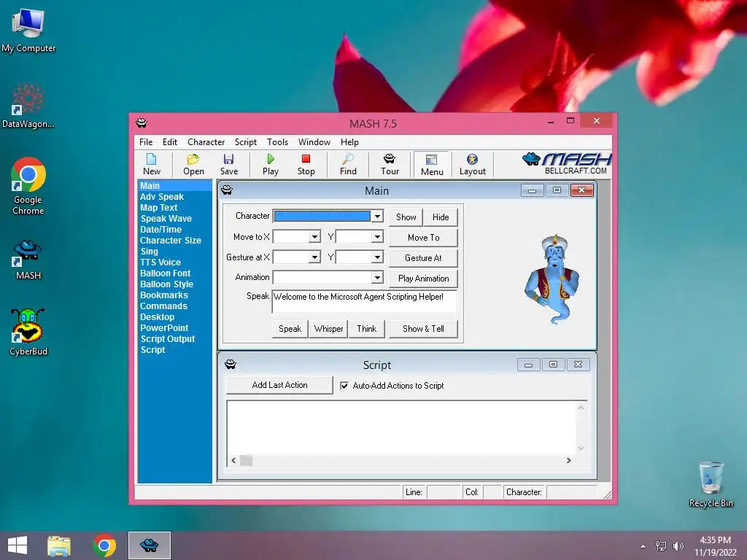Click the Show & Tell button
The height and width of the screenshot is (560, 747).
click(x=423, y=329)
